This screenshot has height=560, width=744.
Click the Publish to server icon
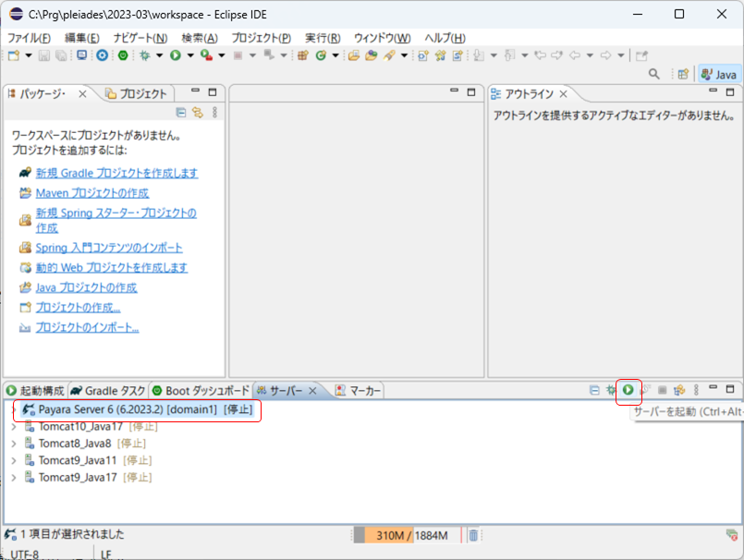tap(679, 390)
